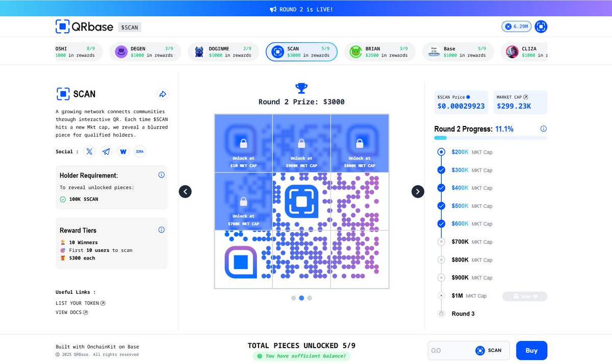Click the 10 Winners medal icon
This screenshot has width=612, height=364.
click(63, 242)
